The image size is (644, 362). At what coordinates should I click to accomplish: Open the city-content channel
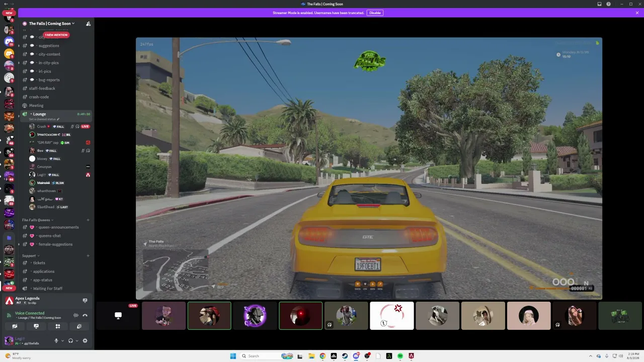49,54
